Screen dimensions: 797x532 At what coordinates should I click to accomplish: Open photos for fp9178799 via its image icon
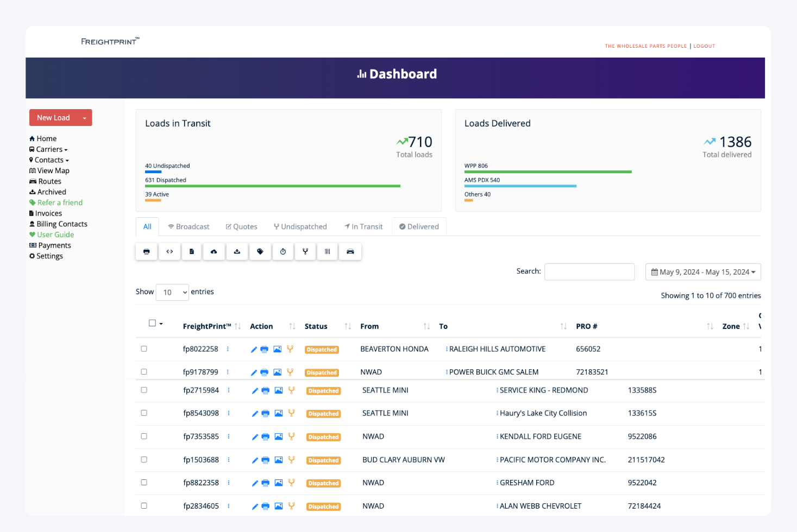click(x=278, y=372)
